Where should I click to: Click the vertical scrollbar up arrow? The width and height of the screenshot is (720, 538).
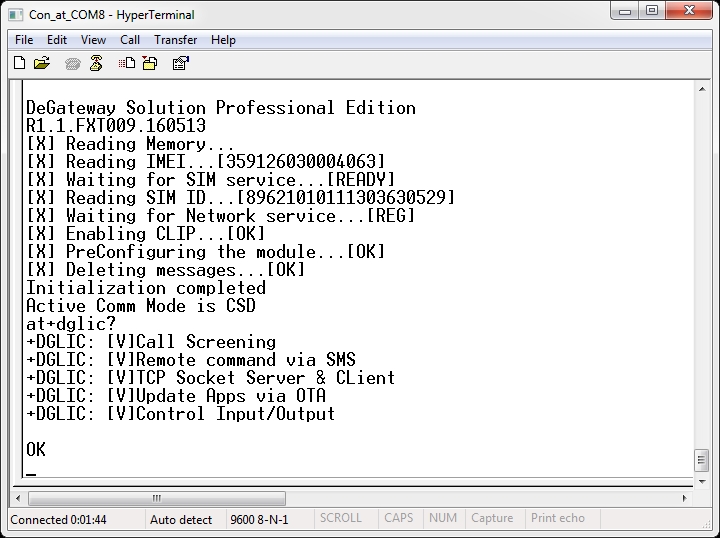point(702,89)
